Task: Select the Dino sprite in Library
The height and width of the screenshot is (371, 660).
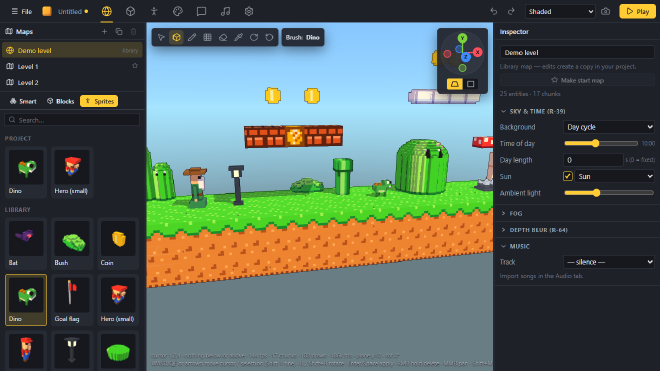Action: pyautogui.click(x=26, y=300)
